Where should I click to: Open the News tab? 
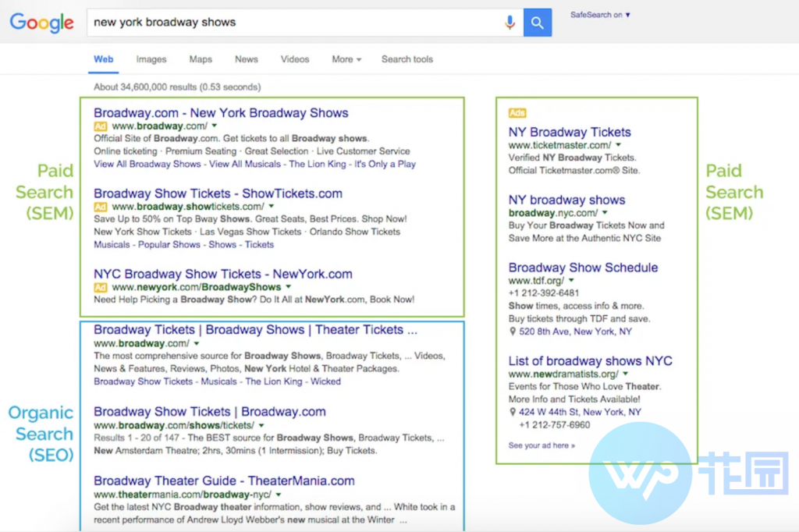[246, 59]
